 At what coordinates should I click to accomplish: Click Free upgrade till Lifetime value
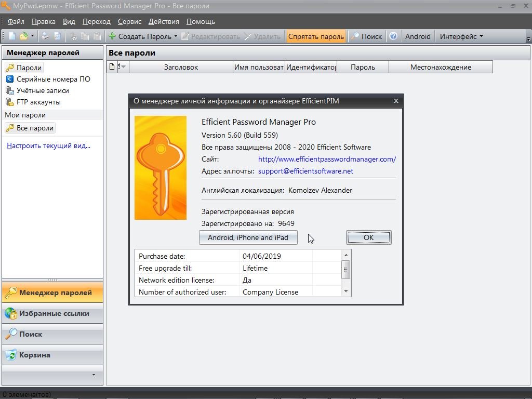tap(255, 268)
